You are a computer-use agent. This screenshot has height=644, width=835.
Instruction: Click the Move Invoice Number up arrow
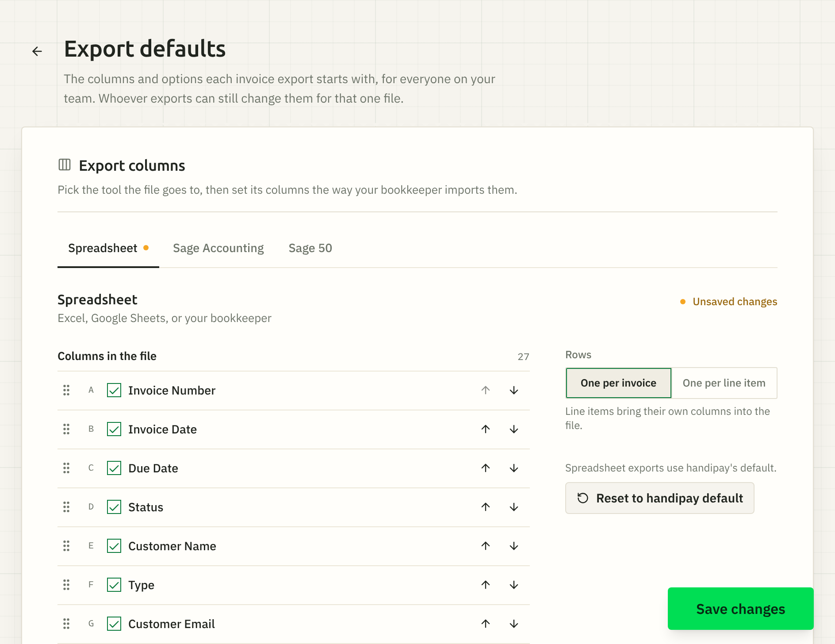pos(486,390)
